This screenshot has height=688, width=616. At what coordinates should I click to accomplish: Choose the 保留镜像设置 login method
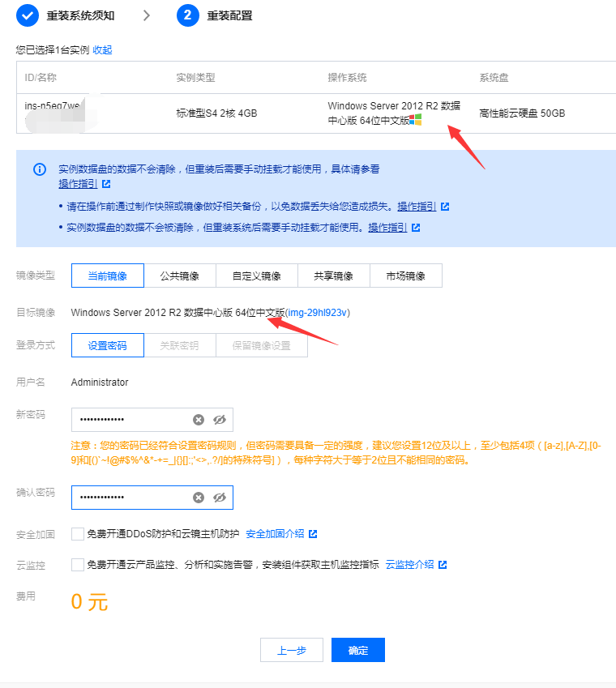point(262,345)
